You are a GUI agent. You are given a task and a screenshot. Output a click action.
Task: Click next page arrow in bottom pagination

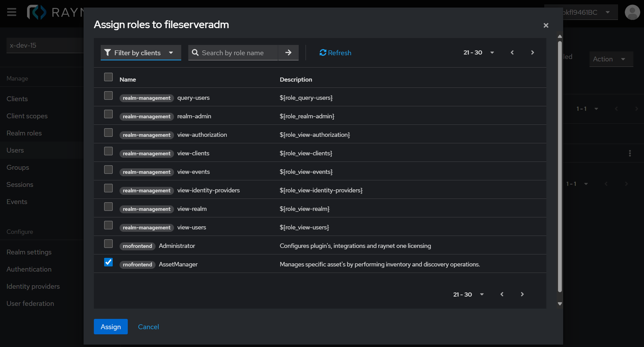[522, 294]
